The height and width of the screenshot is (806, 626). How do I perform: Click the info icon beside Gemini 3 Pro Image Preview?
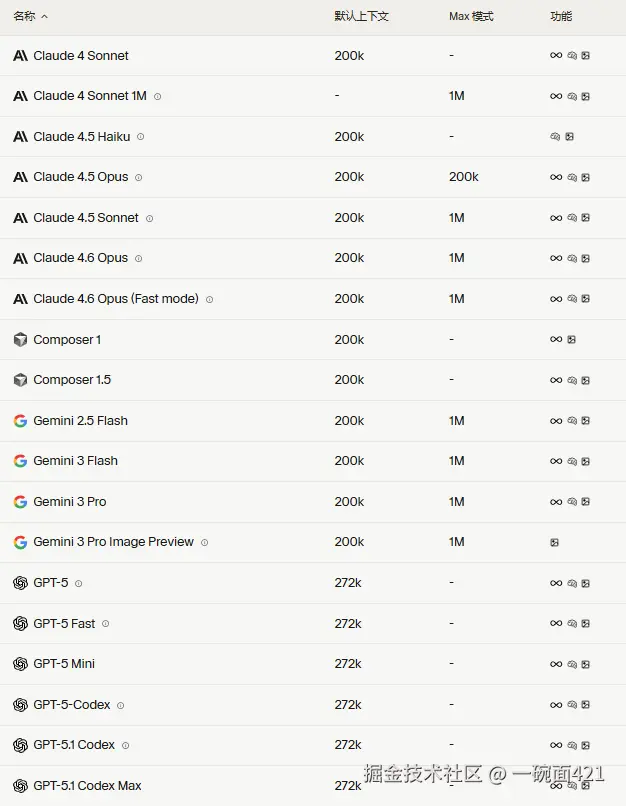click(x=205, y=543)
